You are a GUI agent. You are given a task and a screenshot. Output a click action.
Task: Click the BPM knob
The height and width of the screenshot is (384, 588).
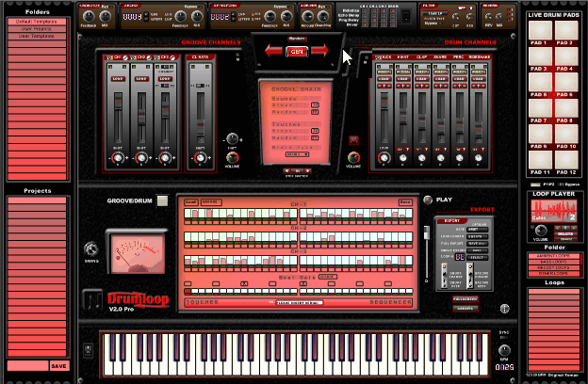(x=504, y=350)
